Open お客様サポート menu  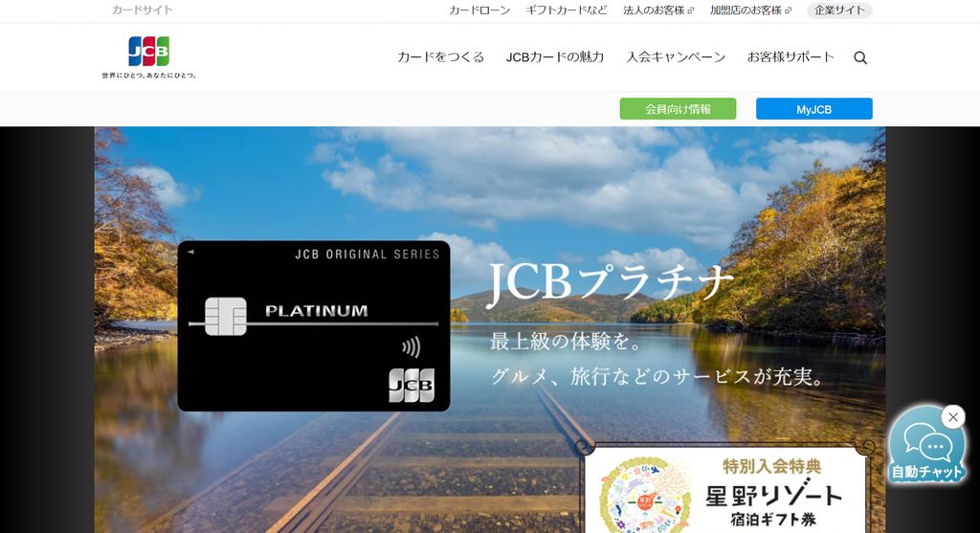point(791,57)
